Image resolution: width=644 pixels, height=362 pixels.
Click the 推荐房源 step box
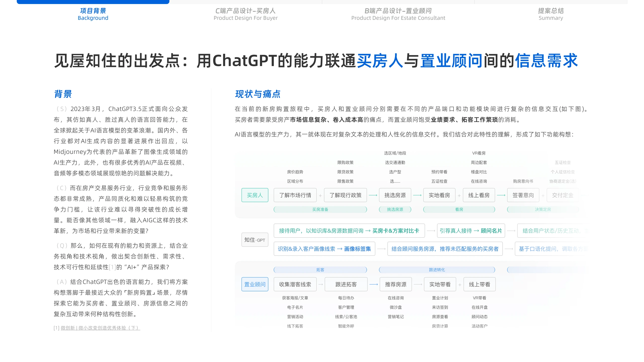tap(396, 284)
